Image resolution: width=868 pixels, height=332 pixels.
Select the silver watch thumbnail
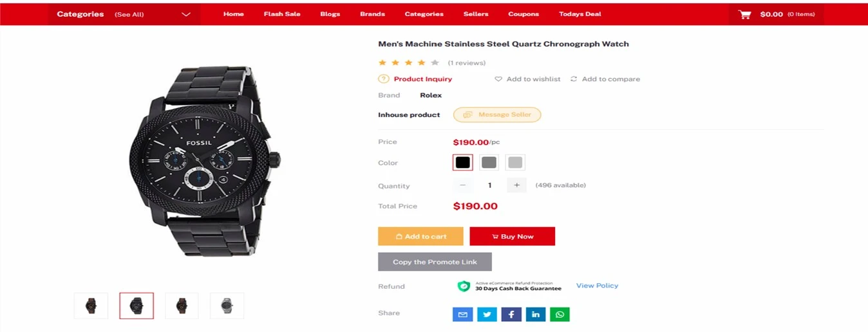click(227, 306)
